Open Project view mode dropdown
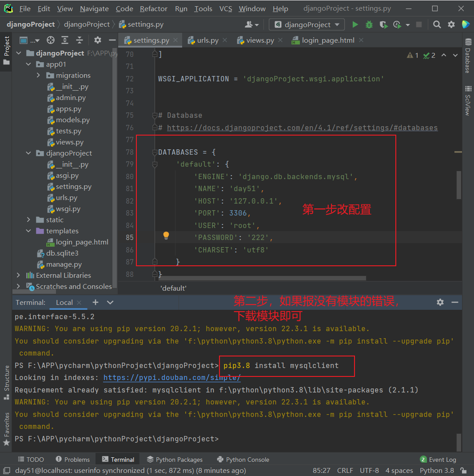Image resolution: width=474 pixels, height=476 pixels. [x=30, y=40]
